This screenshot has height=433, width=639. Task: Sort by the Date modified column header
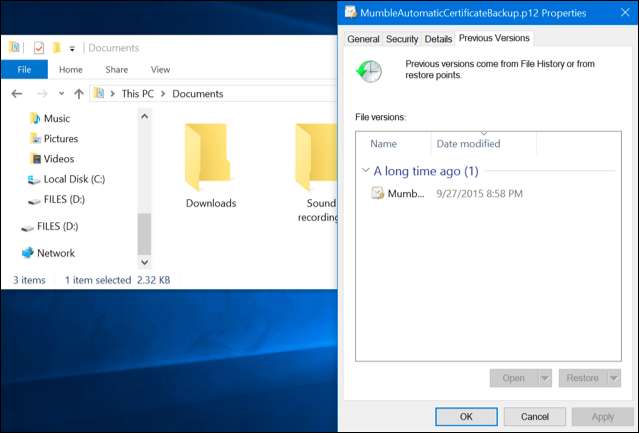tap(484, 143)
